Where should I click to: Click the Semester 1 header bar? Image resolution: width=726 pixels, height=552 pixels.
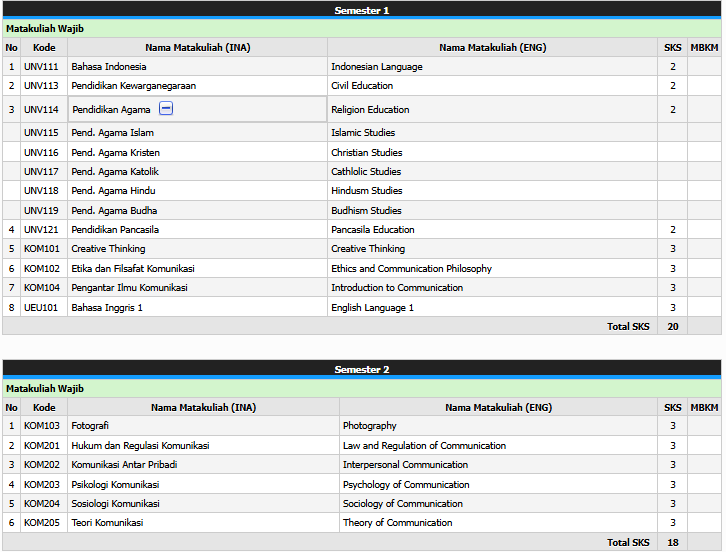pyautogui.click(x=362, y=10)
